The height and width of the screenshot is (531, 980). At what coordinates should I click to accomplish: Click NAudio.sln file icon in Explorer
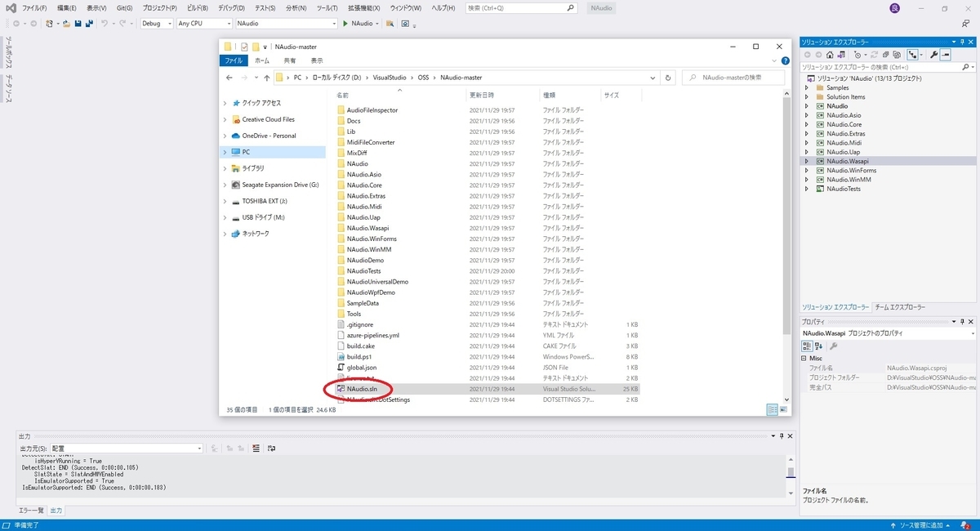341,389
